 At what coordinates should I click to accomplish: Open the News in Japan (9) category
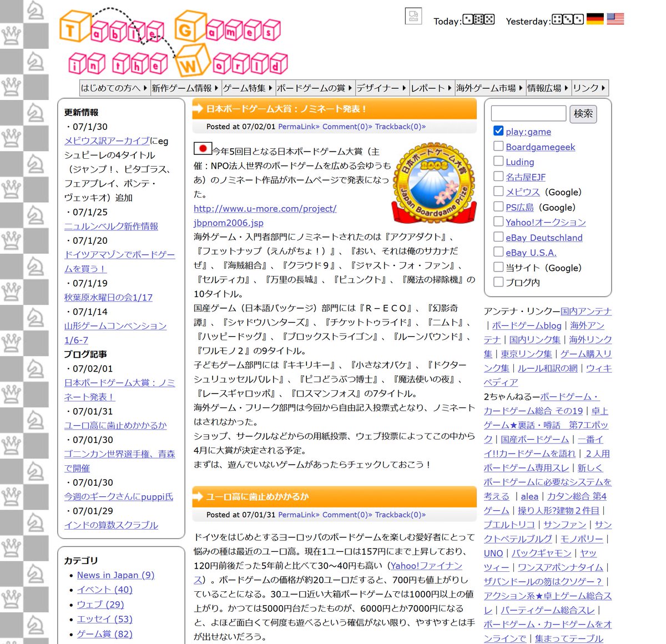(115, 575)
